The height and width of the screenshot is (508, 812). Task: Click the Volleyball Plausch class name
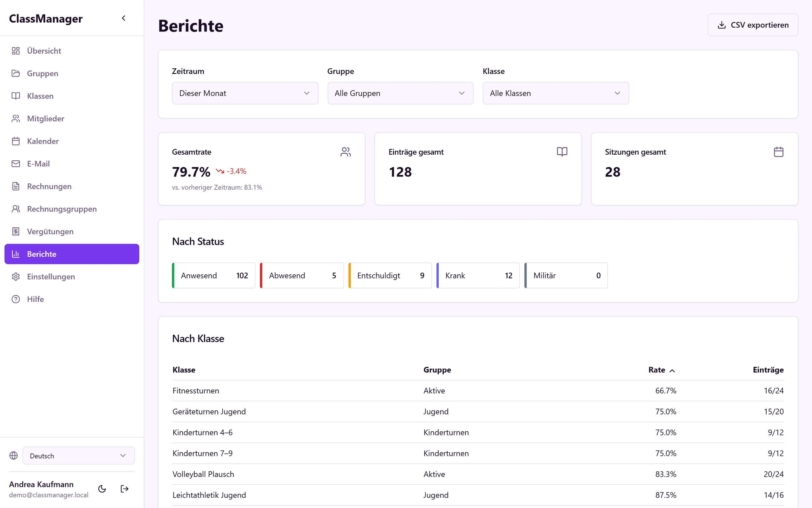(x=203, y=474)
